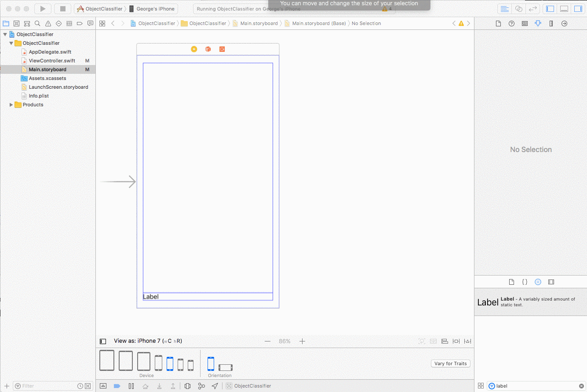The height and width of the screenshot is (392, 587).
Task: Switch to the Version editor
Action: 532,9
